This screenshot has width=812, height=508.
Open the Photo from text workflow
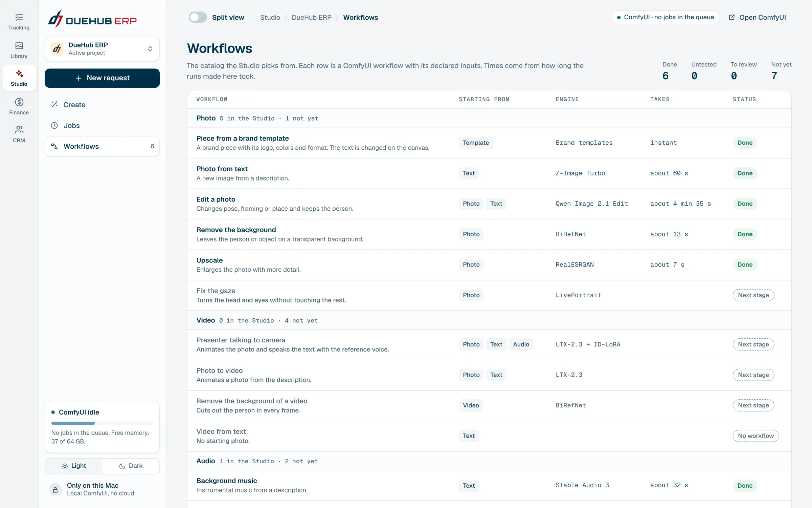489,173
